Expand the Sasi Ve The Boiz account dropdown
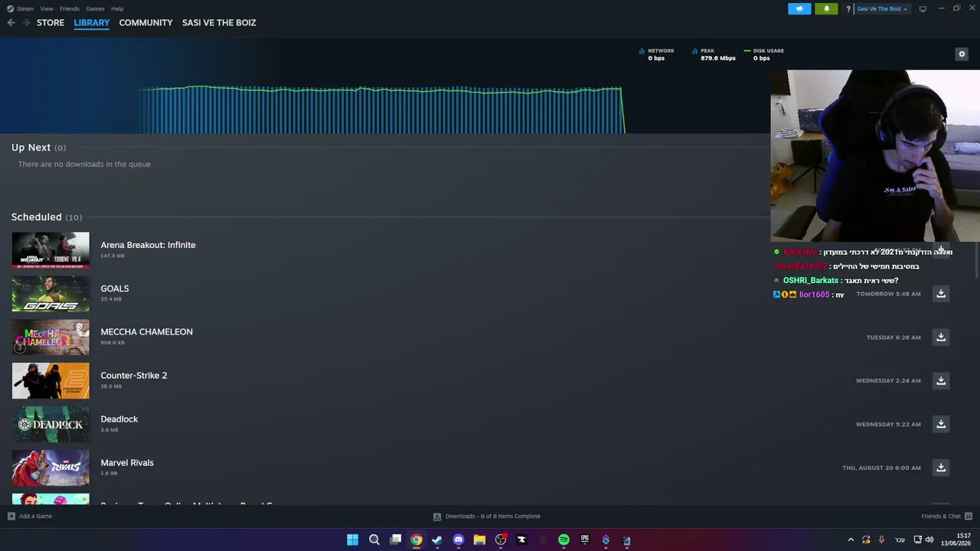This screenshot has width=980, height=551. [x=882, y=9]
